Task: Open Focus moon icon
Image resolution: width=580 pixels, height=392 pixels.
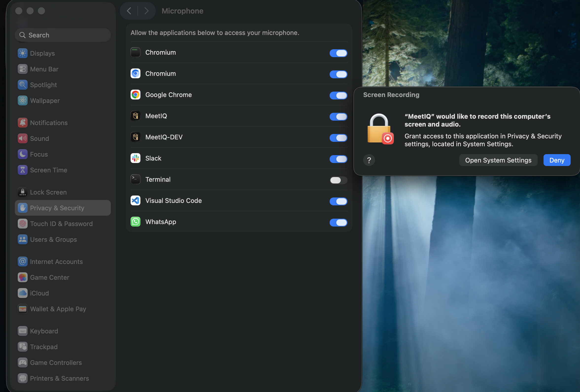Action: tap(22, 154)
